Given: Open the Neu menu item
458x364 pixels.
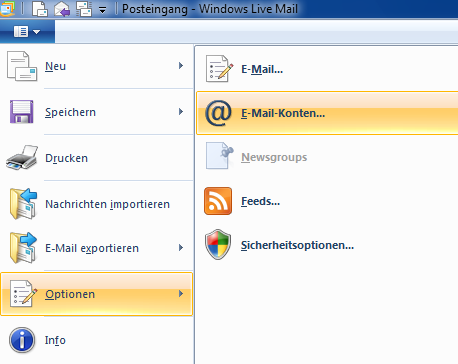Looking at the screenshot, I should [x=97, y=66].
